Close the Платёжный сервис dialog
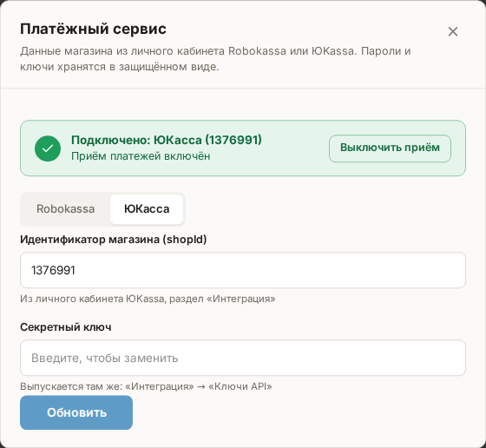 (453, 31)
